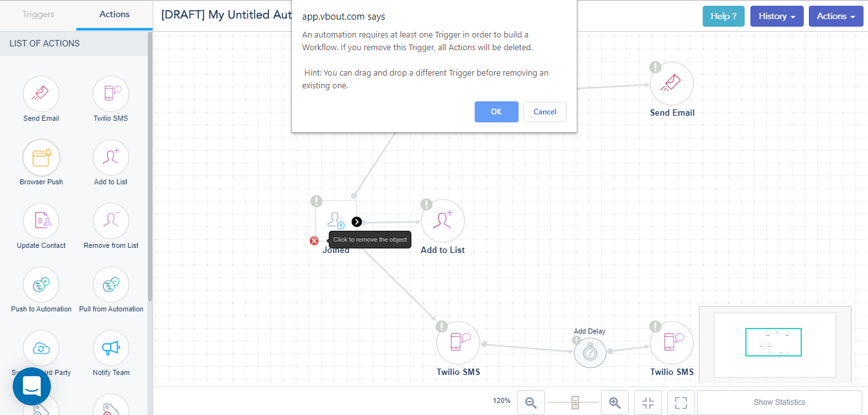868x415 pixels.
Task: Select the Update Contact action icon
Action: (41, 221)
